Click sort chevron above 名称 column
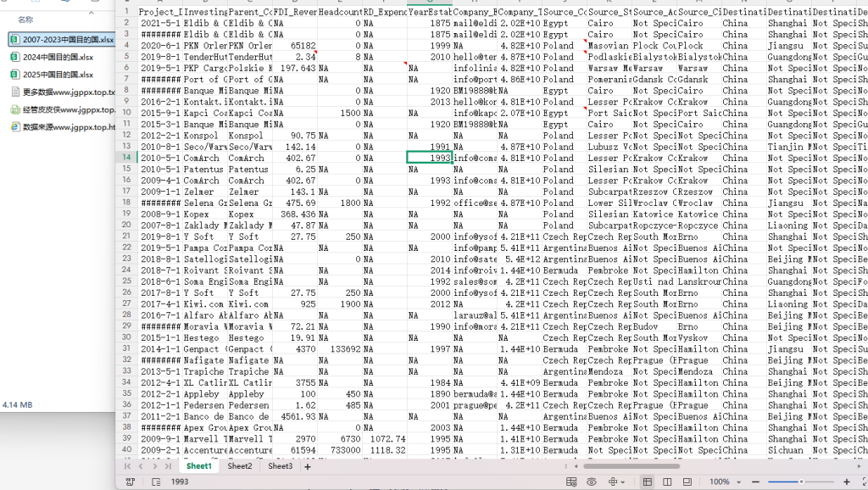Image resolution: width=868 pixels, height=490 pixels. [92, 12]
